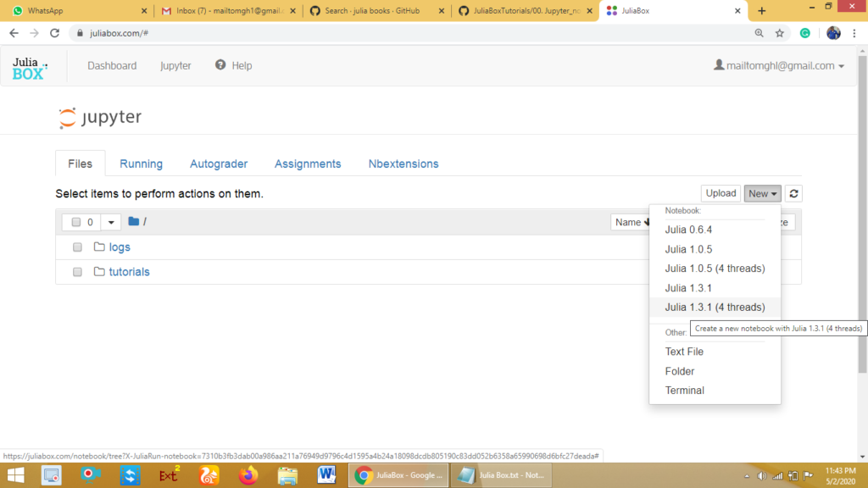Open the tutorials folder link

point(129,272)
